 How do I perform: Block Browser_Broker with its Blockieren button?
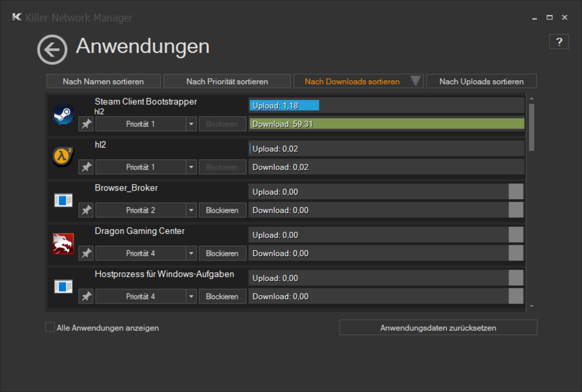pyautogui.click(x=222, y=210)
